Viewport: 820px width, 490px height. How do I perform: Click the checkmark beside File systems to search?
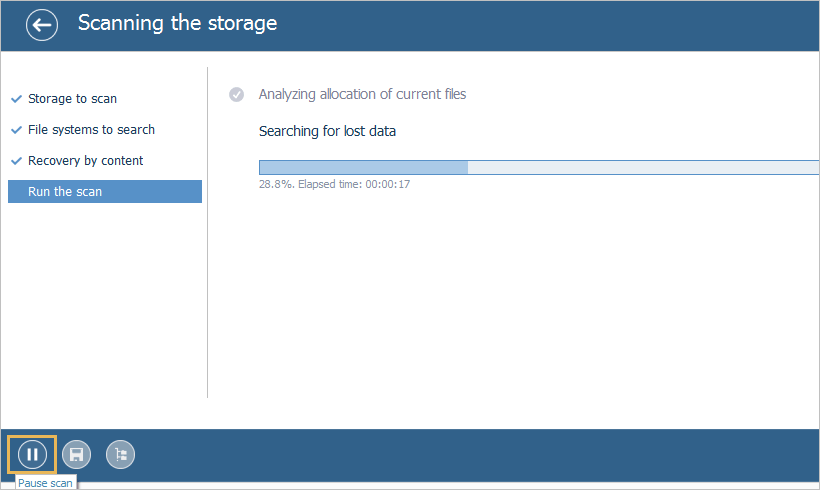tap(16, 130)
